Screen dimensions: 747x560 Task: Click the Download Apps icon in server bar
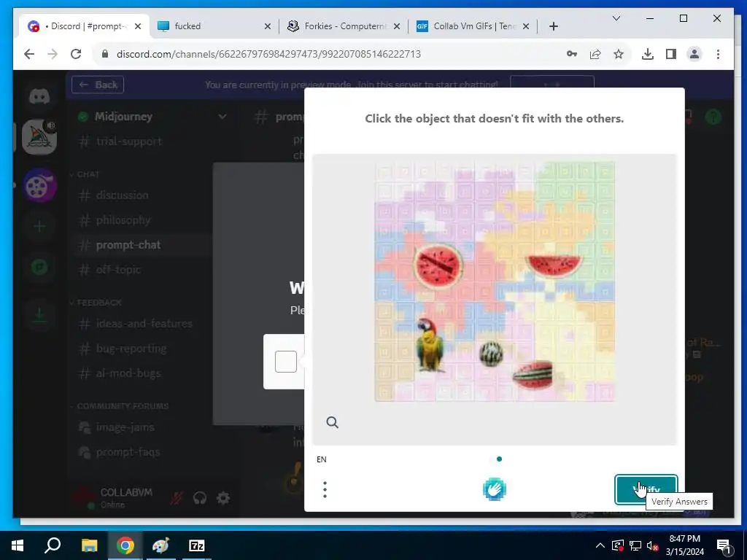pyautogui.click(x=39, y=315)
